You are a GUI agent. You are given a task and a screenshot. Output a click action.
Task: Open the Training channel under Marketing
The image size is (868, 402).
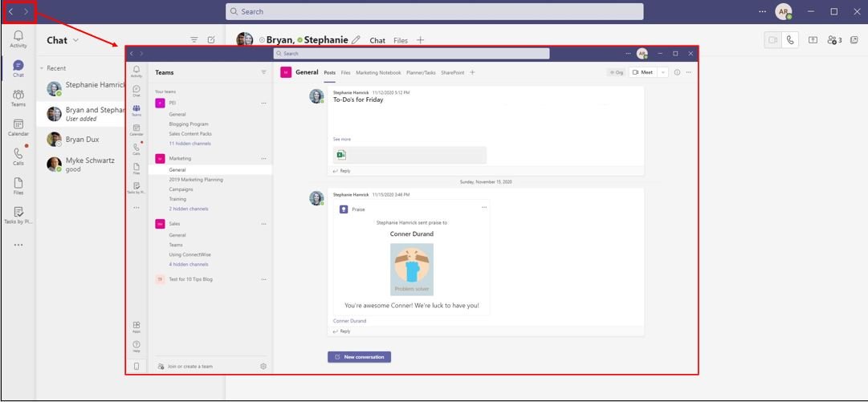click(177, 199)
